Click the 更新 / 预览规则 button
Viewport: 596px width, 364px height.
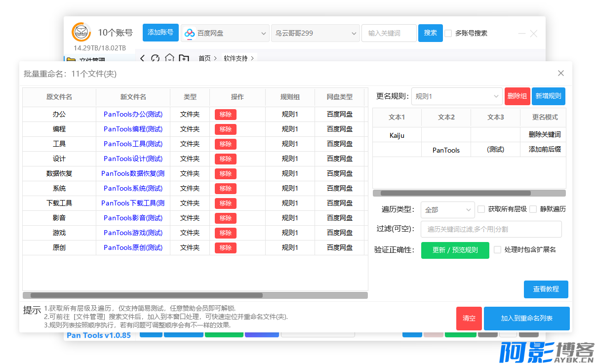coord(455,250)
